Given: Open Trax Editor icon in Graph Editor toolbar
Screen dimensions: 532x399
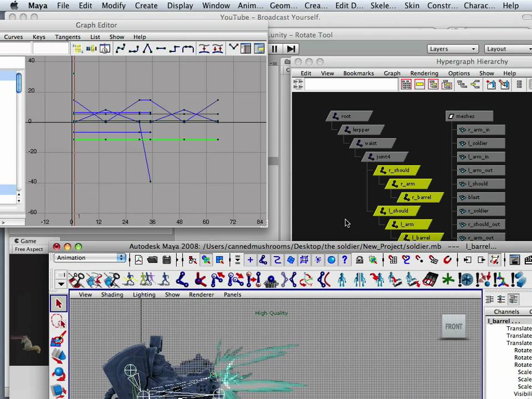Looking at the screenshot, I should pyautogui.click(x=259, y=49).
